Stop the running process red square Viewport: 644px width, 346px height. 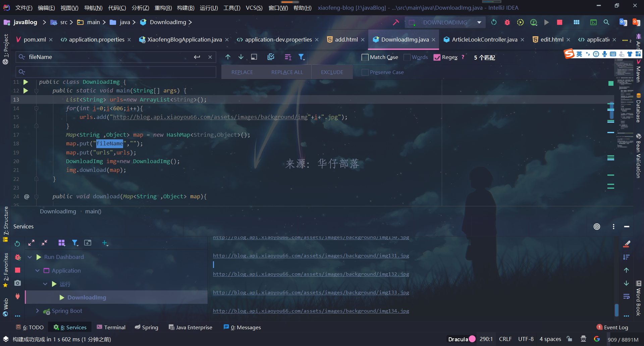559,22
